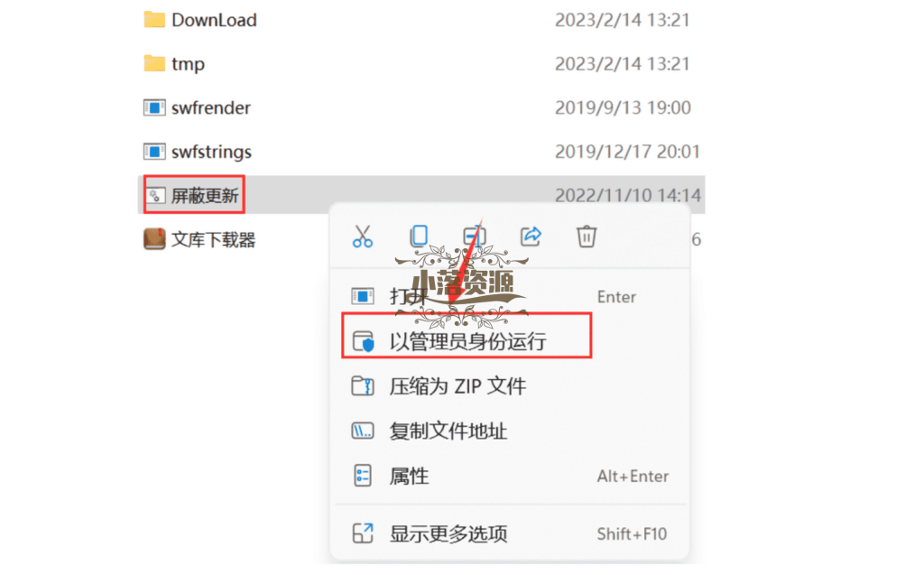Select the tmp folder
This screenshot has width=924, height=575.
click(421, 63)
